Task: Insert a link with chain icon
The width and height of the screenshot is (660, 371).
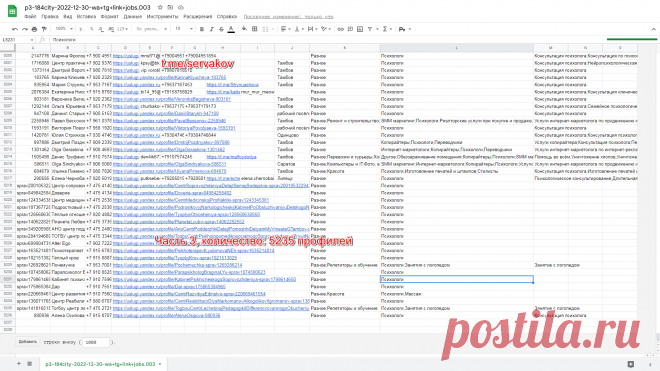Action: (341, 29)
